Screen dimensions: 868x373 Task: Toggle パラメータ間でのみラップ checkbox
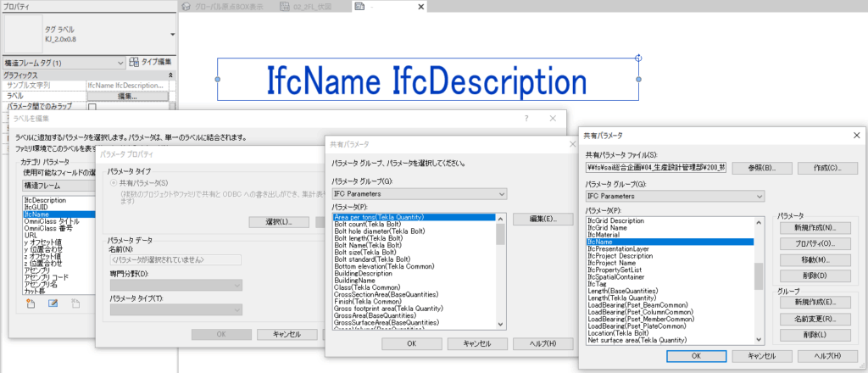pos(92,106)
